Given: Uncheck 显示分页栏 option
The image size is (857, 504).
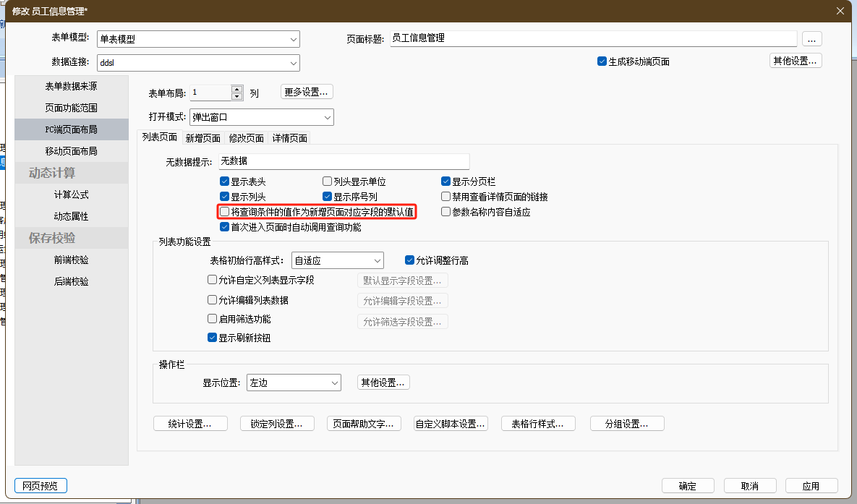Looking at the screenshot, I should pyautogui.click(x=446, y=181).
